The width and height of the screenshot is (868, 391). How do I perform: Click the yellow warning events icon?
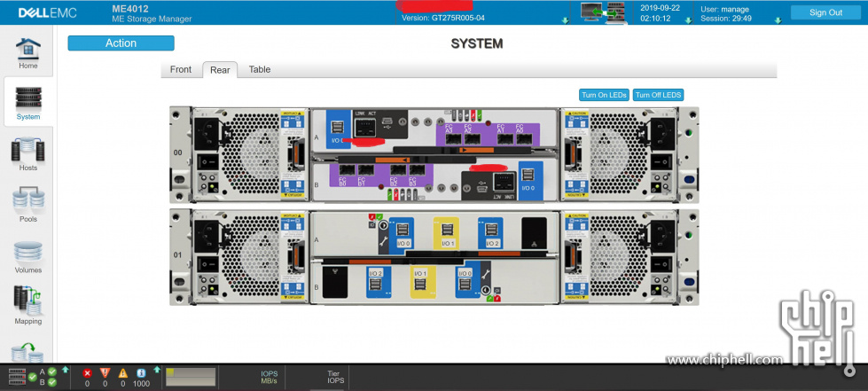[x=123, y=373]
